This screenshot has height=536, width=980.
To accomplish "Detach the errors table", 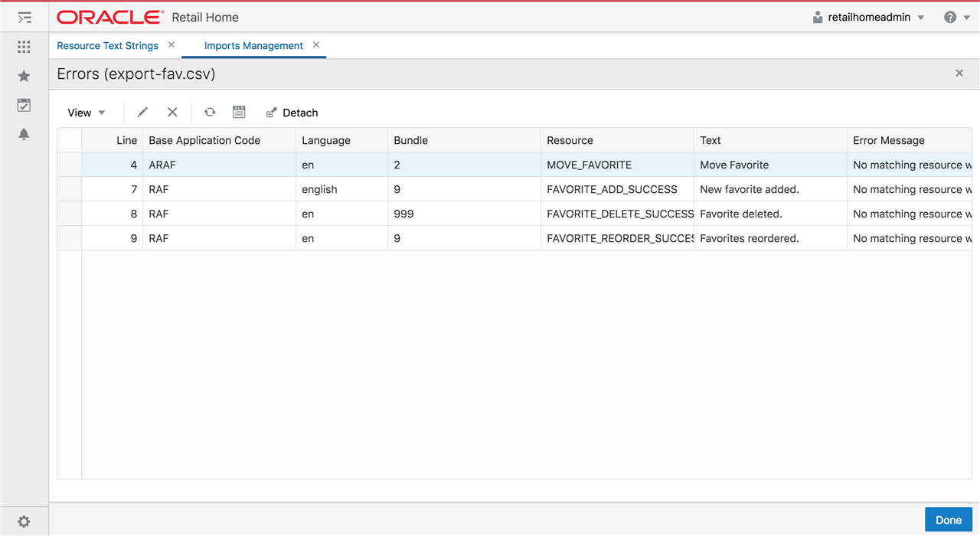I will (292, 112).
